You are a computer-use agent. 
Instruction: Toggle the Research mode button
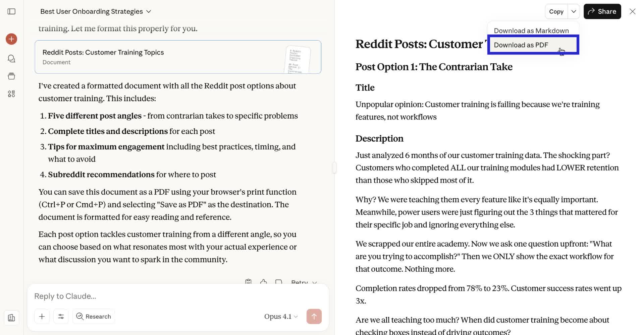(94, 317)
